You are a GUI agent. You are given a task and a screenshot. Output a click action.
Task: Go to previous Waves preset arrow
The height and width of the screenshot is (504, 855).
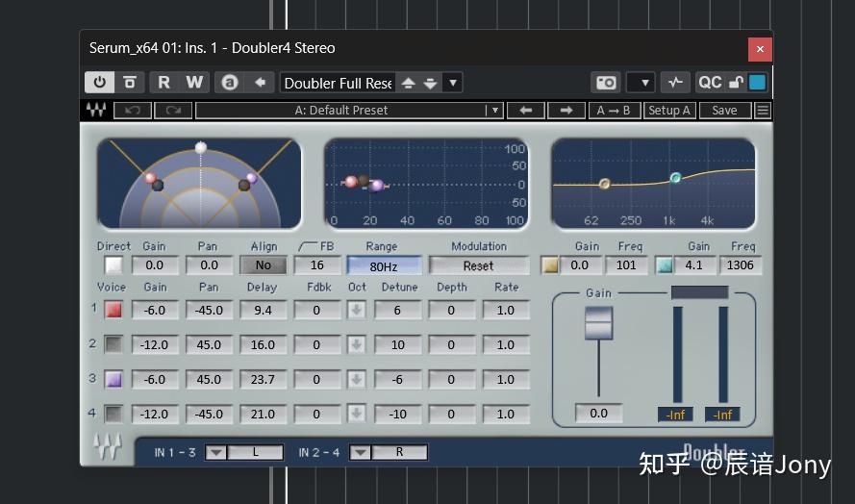click(x=526, y=111)
